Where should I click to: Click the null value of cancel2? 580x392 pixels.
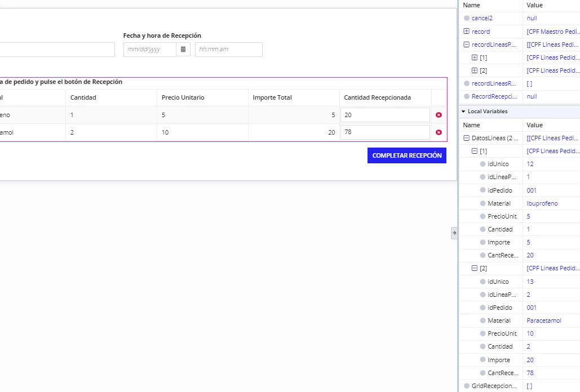click(x=532, y=18)
